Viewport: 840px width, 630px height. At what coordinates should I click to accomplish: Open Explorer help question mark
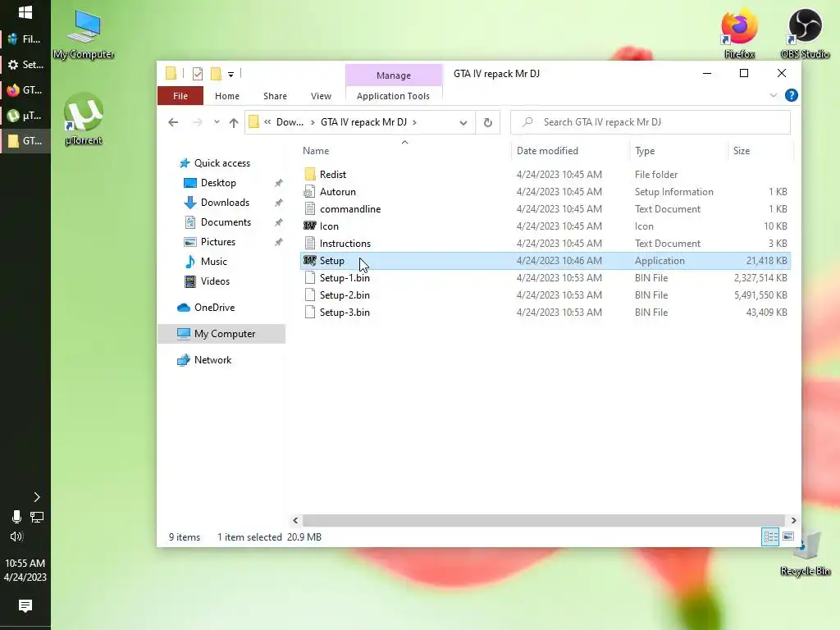[792, 95]
